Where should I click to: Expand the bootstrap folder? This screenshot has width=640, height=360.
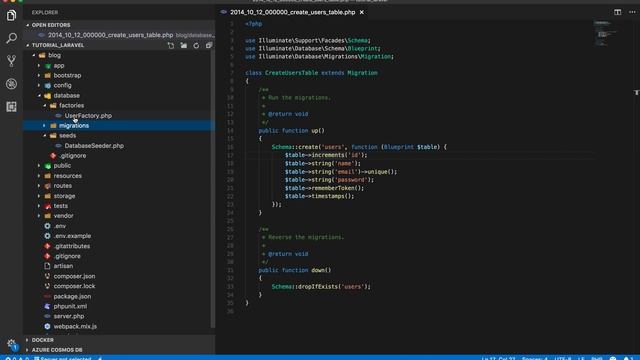tap(67, 76)
